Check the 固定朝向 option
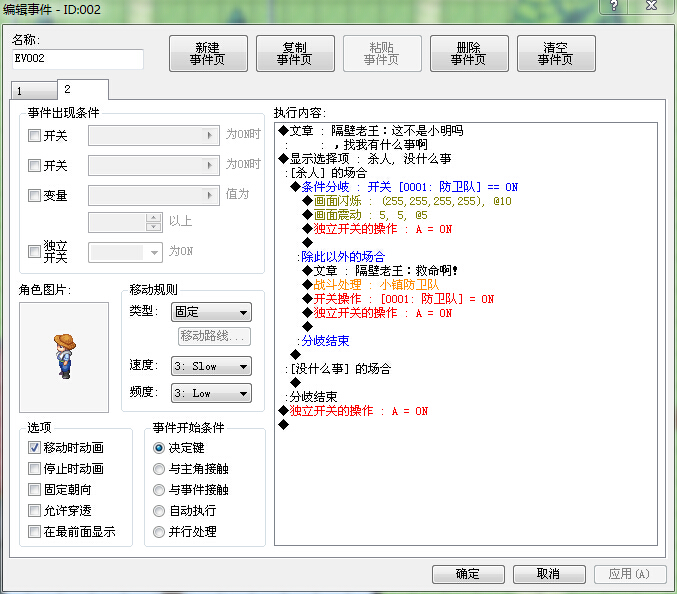 [34, 490]
